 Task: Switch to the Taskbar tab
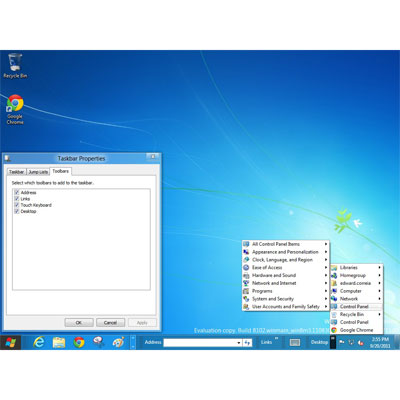16,172
